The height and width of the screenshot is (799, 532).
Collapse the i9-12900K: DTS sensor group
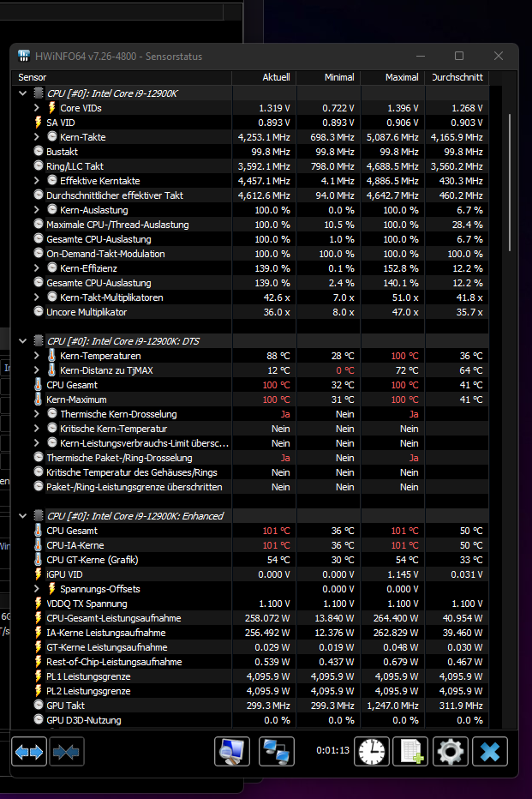(x=22, y=341)
